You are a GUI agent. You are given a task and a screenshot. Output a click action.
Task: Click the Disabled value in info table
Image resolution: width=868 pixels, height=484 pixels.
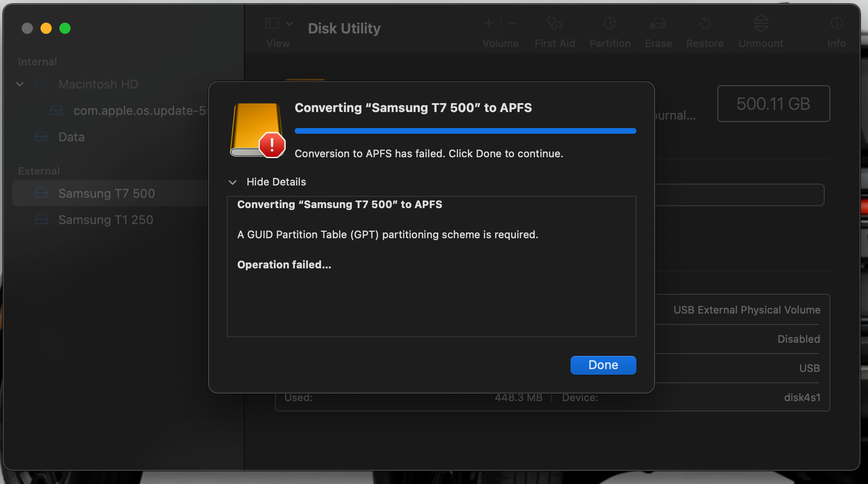[x=799, y=339]
